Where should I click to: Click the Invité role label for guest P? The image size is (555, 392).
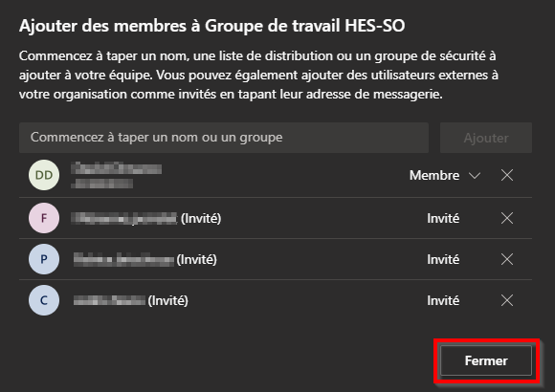coord(443,259)
